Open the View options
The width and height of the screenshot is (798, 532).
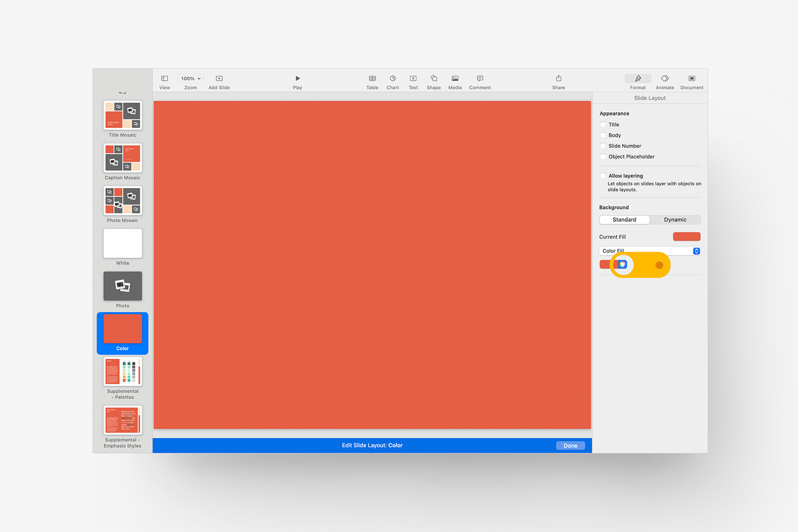click(165, 82)
